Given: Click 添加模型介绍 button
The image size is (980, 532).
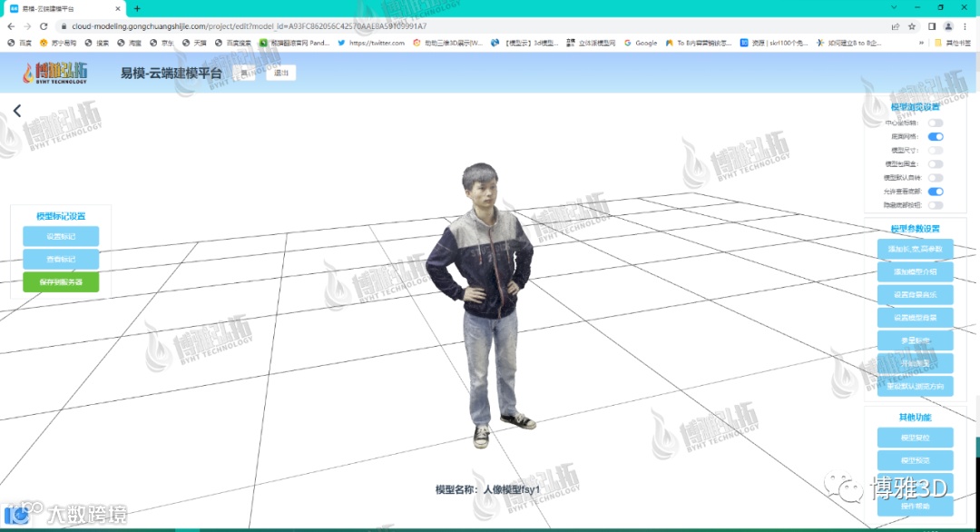Looking at the screenshot, I should 915,272.
